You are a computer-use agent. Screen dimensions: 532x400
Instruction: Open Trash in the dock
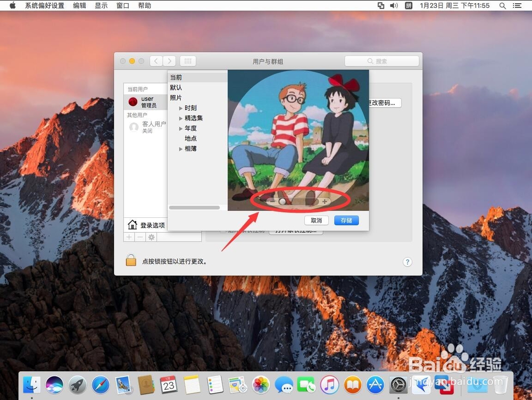pyautogui.click(x=500, y=385)
